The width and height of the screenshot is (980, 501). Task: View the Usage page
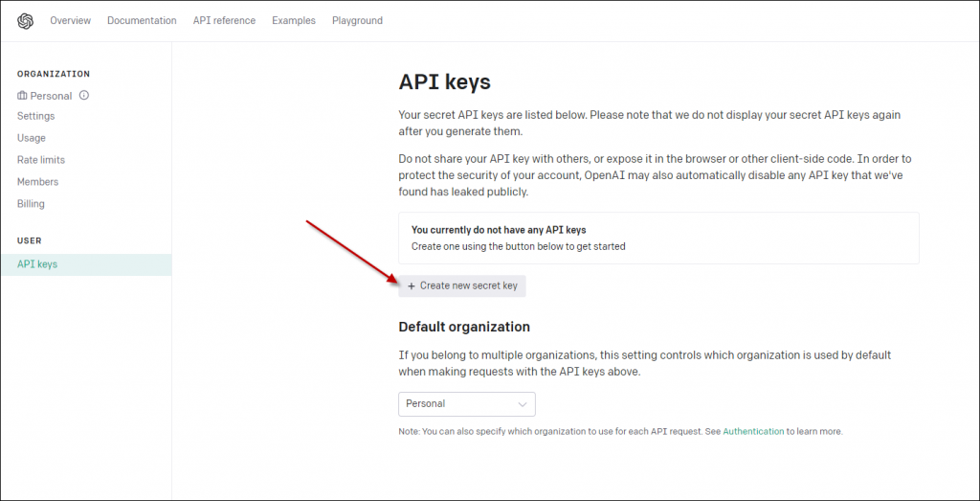point(32,138)
